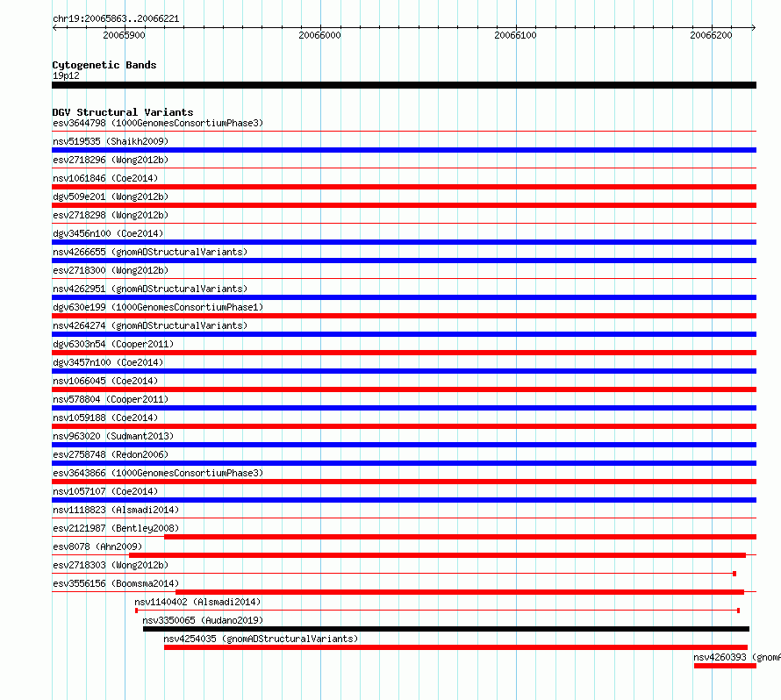Open nsv1061846 (Coe2014) variant
Viewport: 781px width, 700px height.
click(x=105, y=178)
